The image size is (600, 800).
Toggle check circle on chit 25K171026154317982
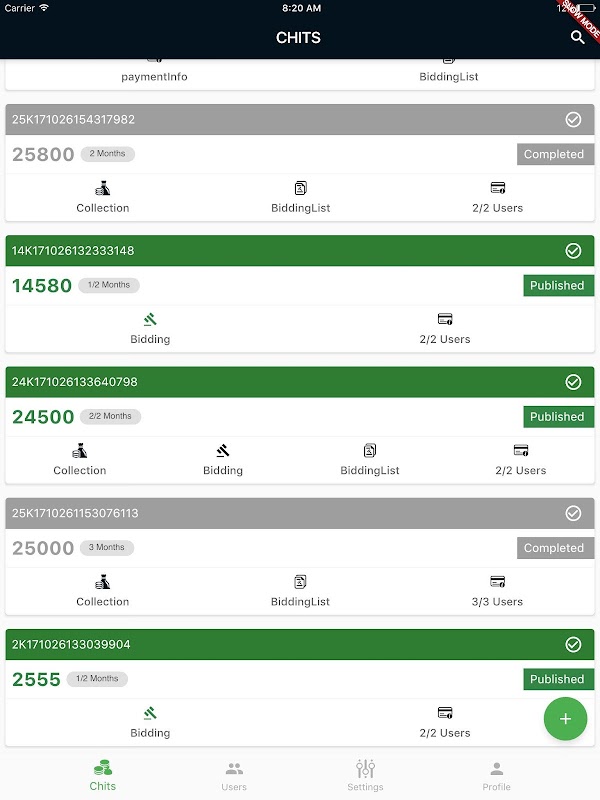(x=573, y=120)
